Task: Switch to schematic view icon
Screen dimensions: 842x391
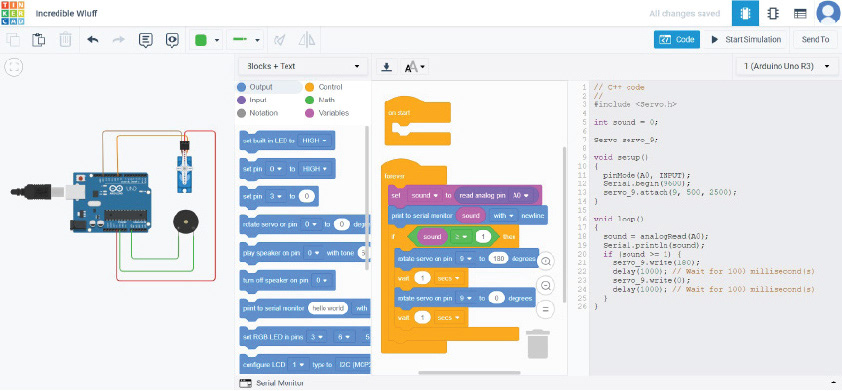Action: tap(773, 14)
